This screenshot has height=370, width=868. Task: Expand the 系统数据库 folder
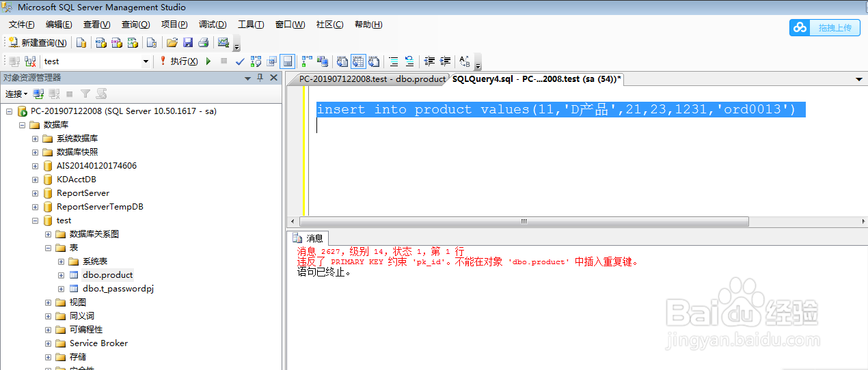point(35,139)
